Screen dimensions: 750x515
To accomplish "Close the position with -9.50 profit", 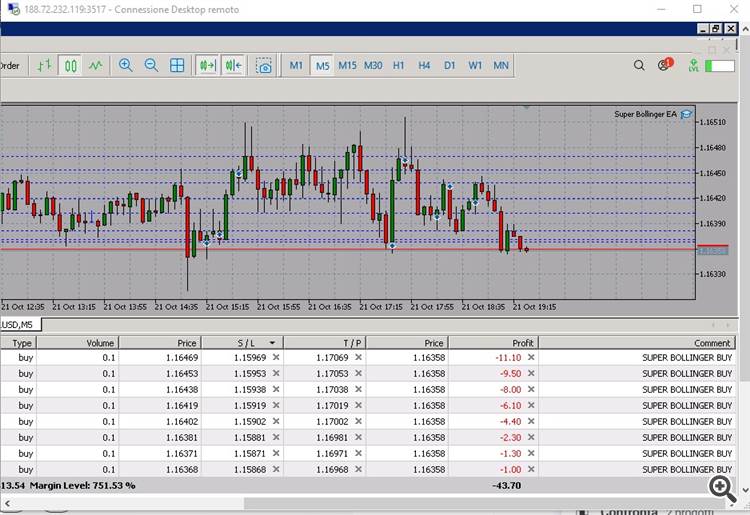I will (531, 373).
